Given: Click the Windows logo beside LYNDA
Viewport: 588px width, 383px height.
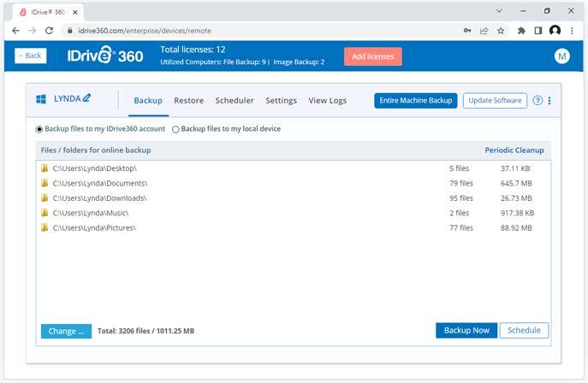Looking at the screenshot, I should [41, 99].
